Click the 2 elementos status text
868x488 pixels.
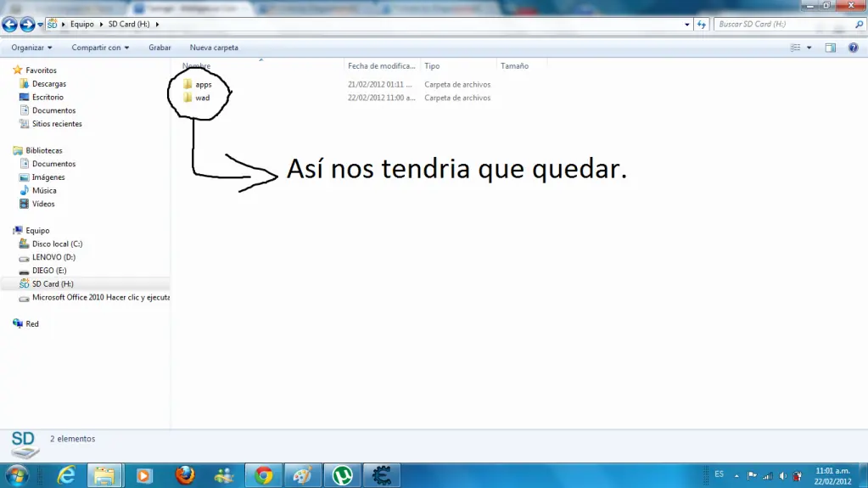pyautogui.click(x=72, y=439)
